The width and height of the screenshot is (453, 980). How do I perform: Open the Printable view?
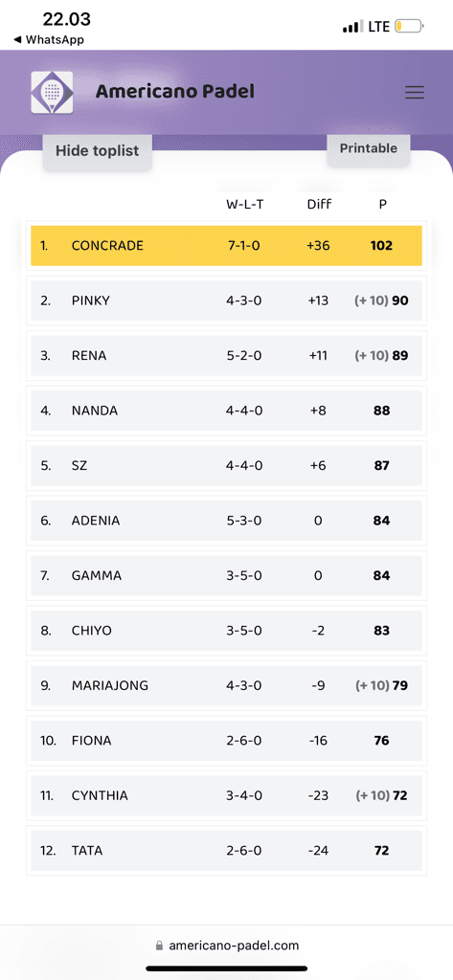369,148
